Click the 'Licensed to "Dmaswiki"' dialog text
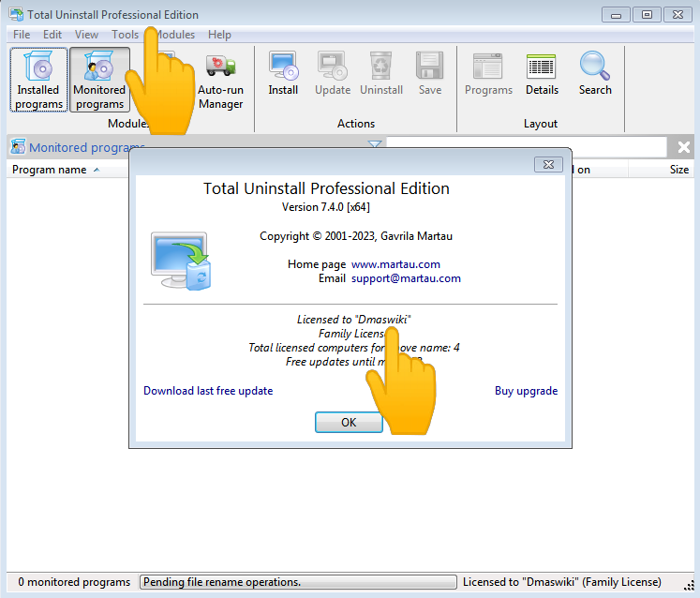The image size is (700, 598). (x=353, y=320)
